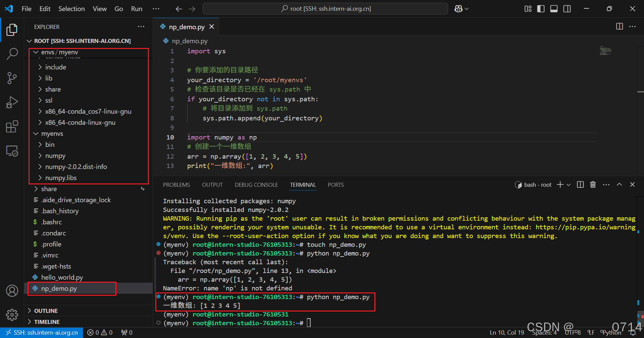Open the Edit menu

coord(45,9)
